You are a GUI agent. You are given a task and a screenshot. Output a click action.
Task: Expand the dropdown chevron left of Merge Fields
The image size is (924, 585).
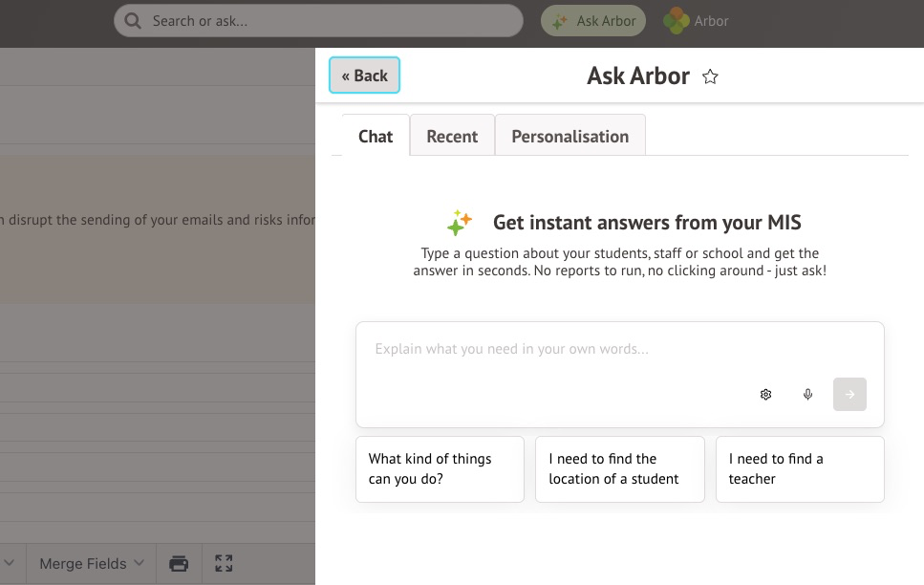pos(10,563)
